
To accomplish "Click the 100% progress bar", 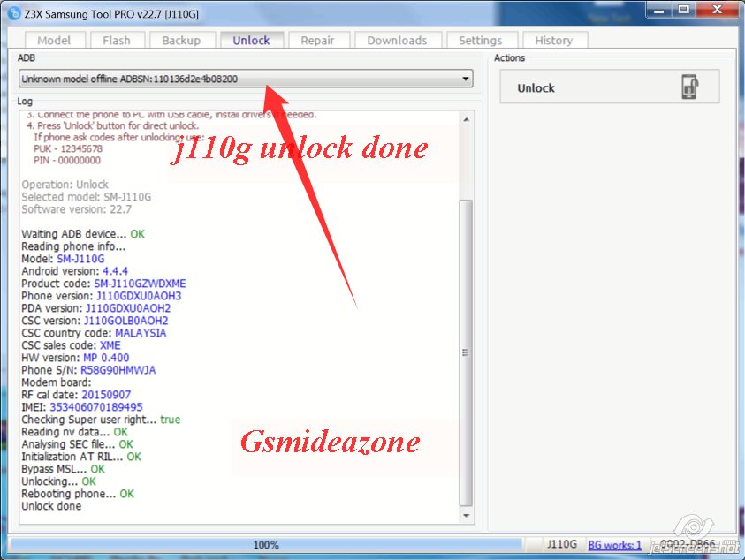I will pyautogui.click(x=266, y=545).
